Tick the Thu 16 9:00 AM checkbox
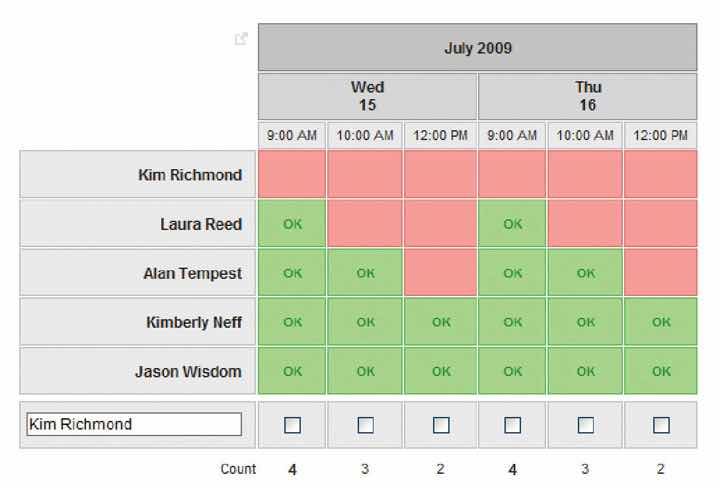720x489 pixels. pyautogui.click(x=512, y=425)
